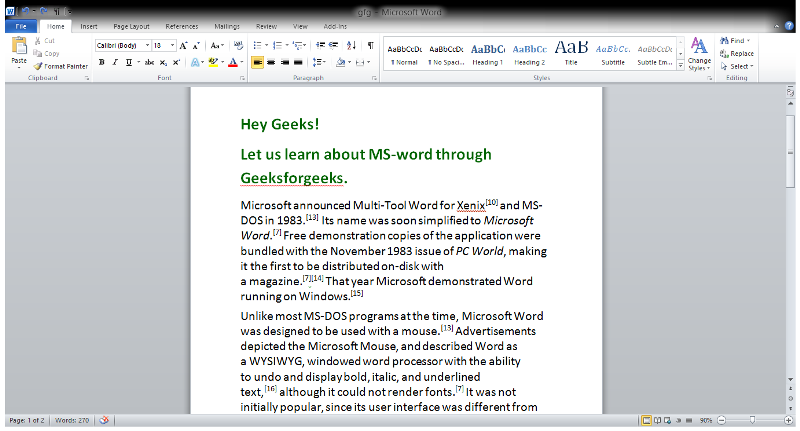Expand the Styles gallery More arrow
This screenshot has height=431, width=800.
681,66
